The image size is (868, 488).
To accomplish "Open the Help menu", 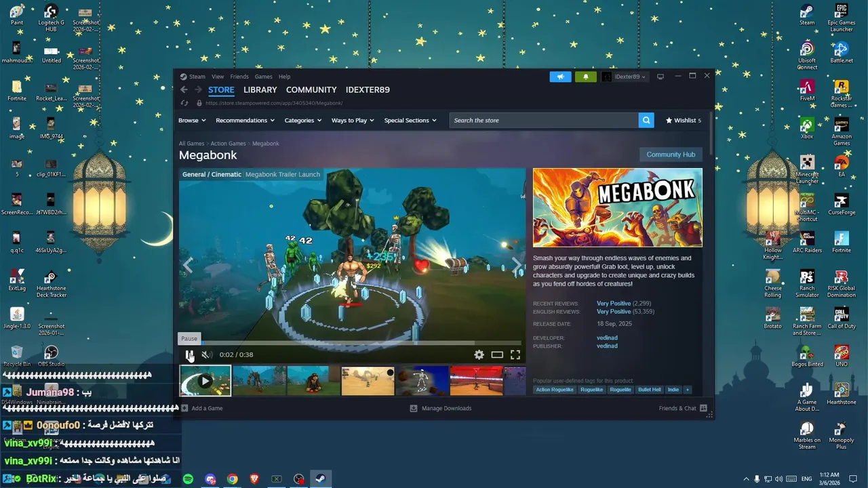I will [x=284, y=77].
